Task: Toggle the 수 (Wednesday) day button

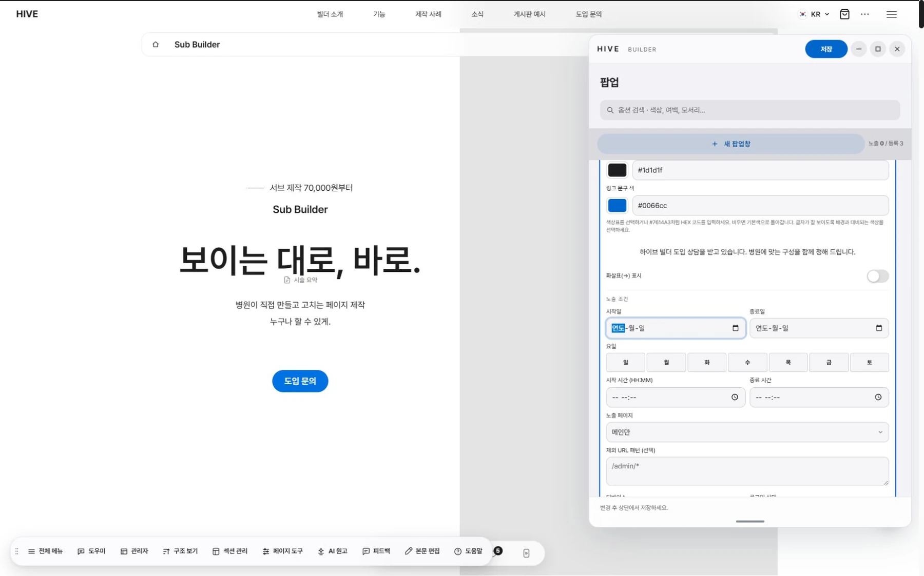Action: 747,363
